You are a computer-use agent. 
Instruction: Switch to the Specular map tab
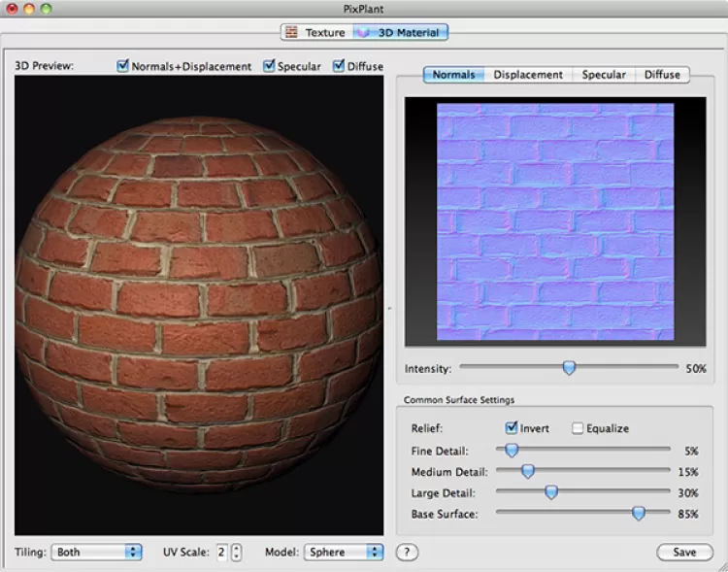click(x=603, y=75)
